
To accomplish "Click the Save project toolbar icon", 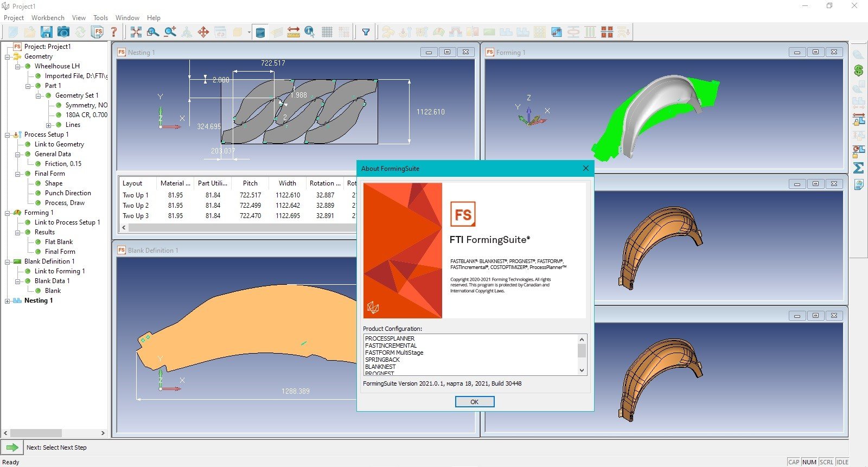I will pos(47,32).
